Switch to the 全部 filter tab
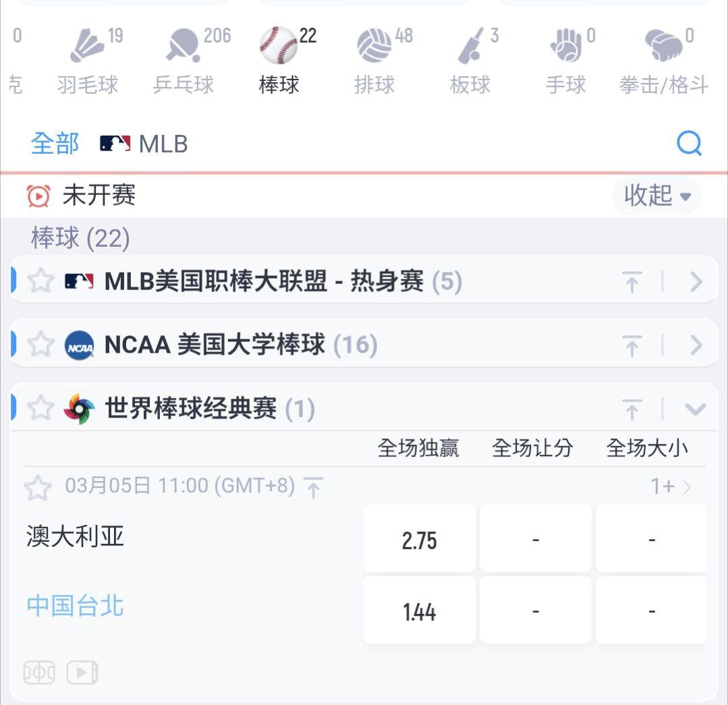Image resolution: width=728 pixels, height=705 pixels. pyautogui.click(x=55, y=144)
